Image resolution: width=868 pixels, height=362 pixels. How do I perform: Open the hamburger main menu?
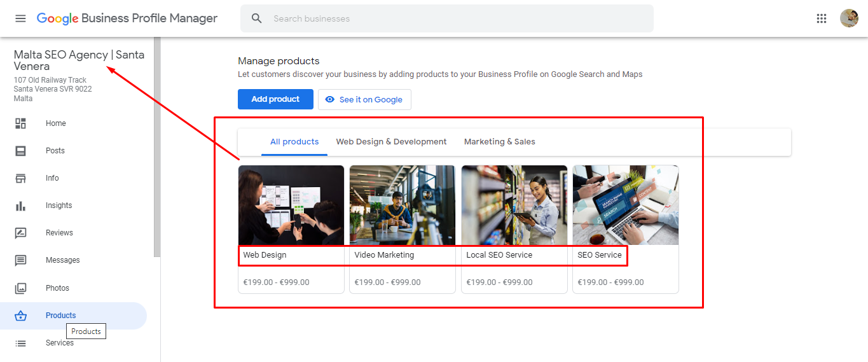click(x=20, y=18)
